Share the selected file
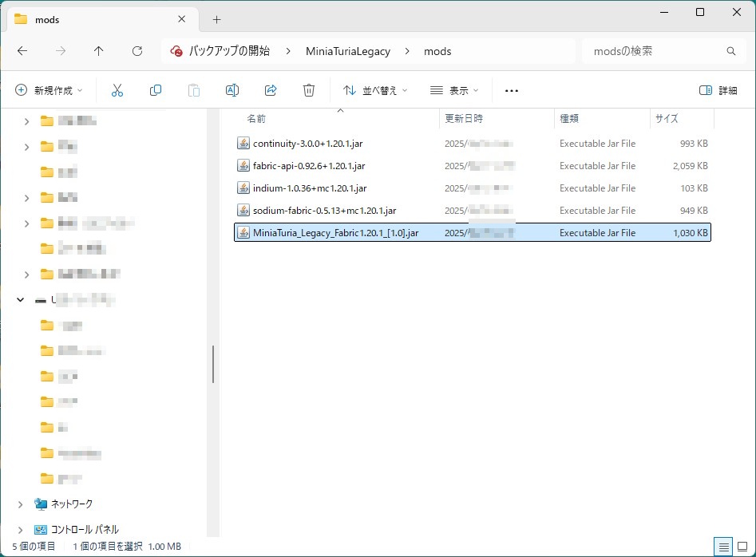 tap(271, 90)
